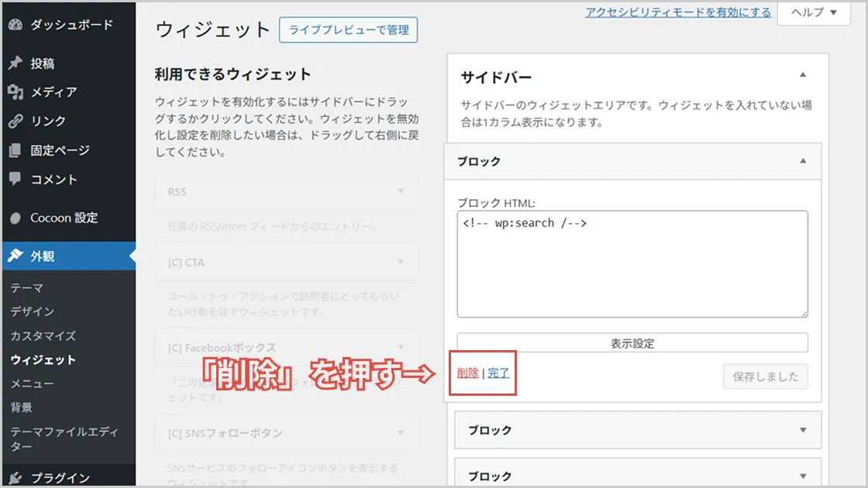Open メニュー under the 外観 section
868x488 pixels.
click(x=38, y=383)
